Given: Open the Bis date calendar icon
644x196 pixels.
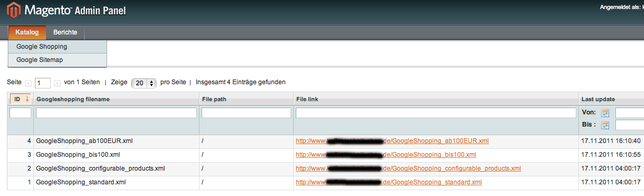Looking at the screenshot, I should click(605, 125).
